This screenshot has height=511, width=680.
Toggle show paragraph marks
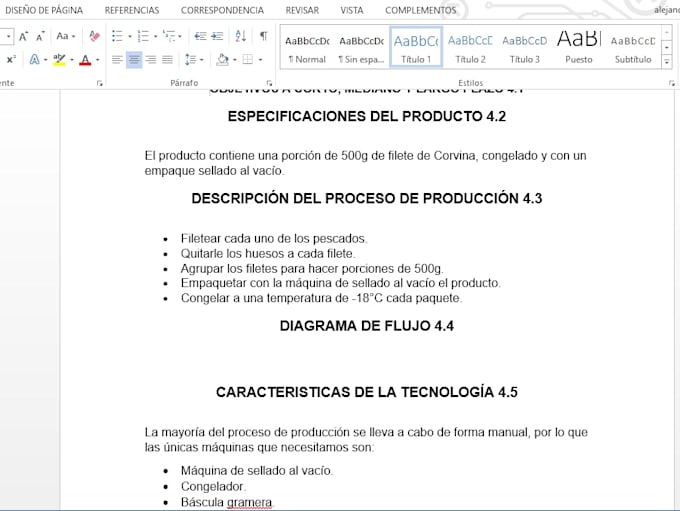[x=263, y=36]
